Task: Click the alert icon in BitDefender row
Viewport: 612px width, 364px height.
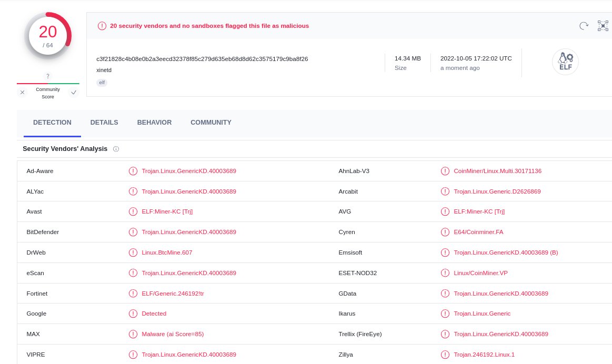Action: (133, 232)
